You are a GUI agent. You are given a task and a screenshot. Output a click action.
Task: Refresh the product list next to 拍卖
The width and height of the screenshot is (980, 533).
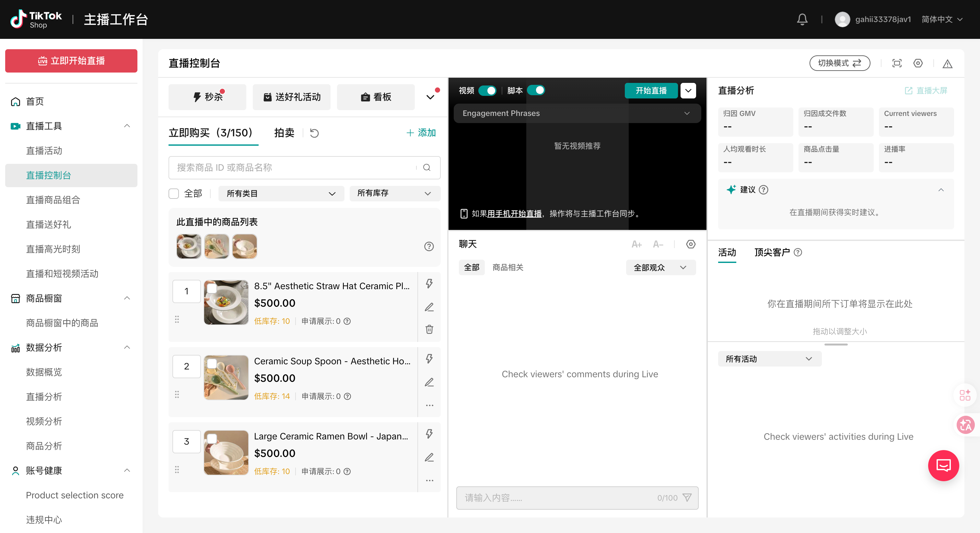pyautogui.click(x=314, y=133)
